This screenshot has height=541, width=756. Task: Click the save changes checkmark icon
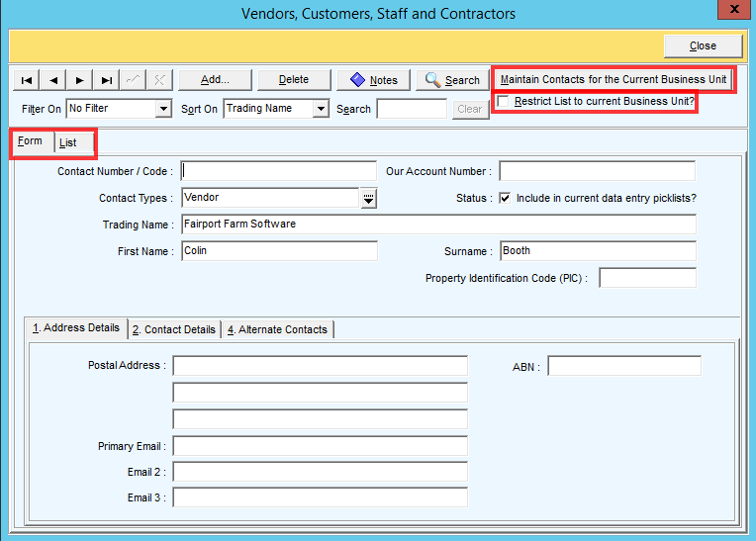click(x=134, y=80)
